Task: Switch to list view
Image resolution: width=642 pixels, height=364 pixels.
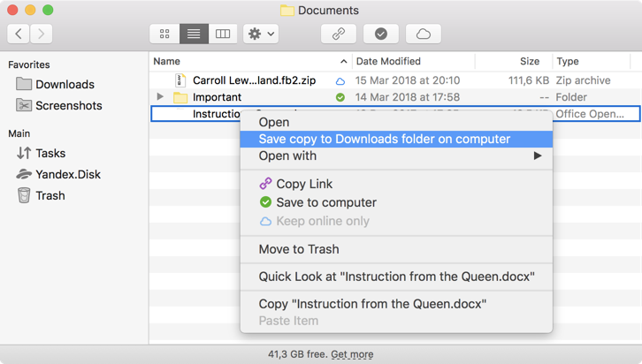Action: [x=194, y=34]
